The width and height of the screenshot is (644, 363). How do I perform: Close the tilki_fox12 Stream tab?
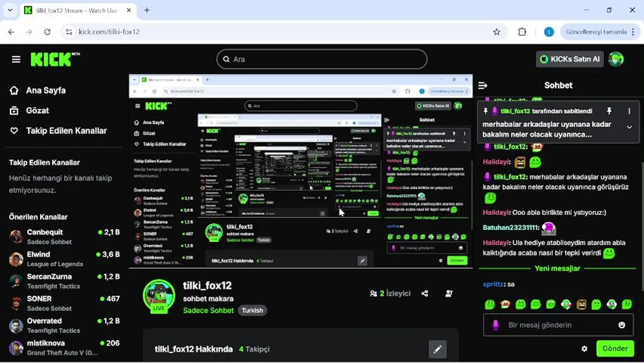(128, 10)
